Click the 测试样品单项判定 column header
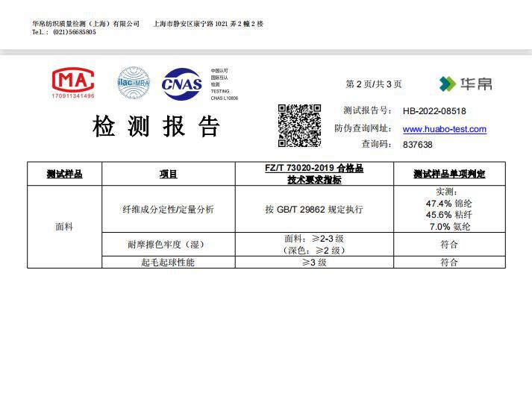 (x=449, y=174)
